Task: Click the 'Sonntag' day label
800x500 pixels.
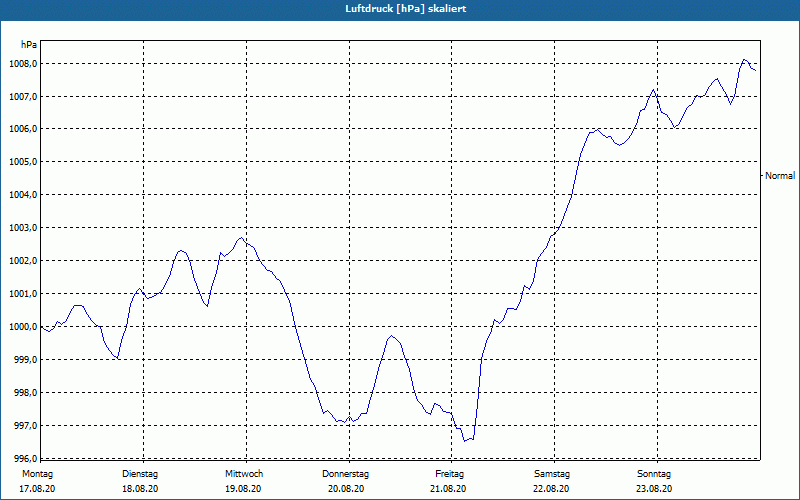Action: tap(654, 474)
